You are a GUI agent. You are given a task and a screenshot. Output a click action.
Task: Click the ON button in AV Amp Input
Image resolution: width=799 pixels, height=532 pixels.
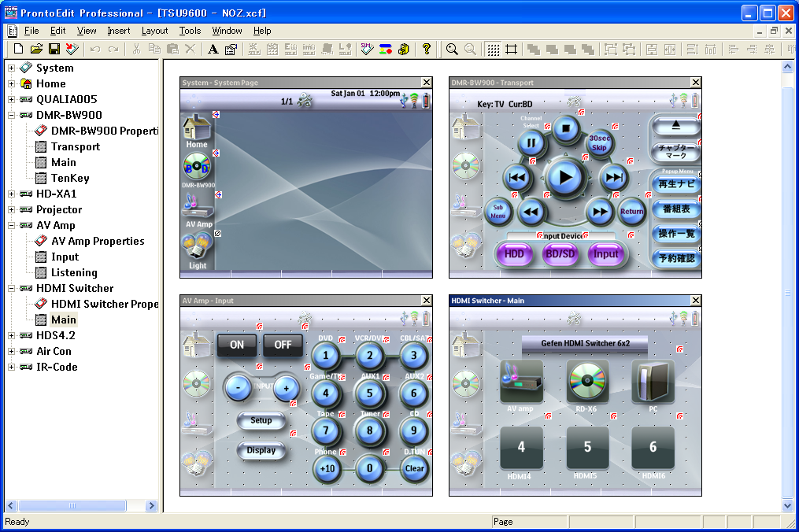(x=237, y=345)
